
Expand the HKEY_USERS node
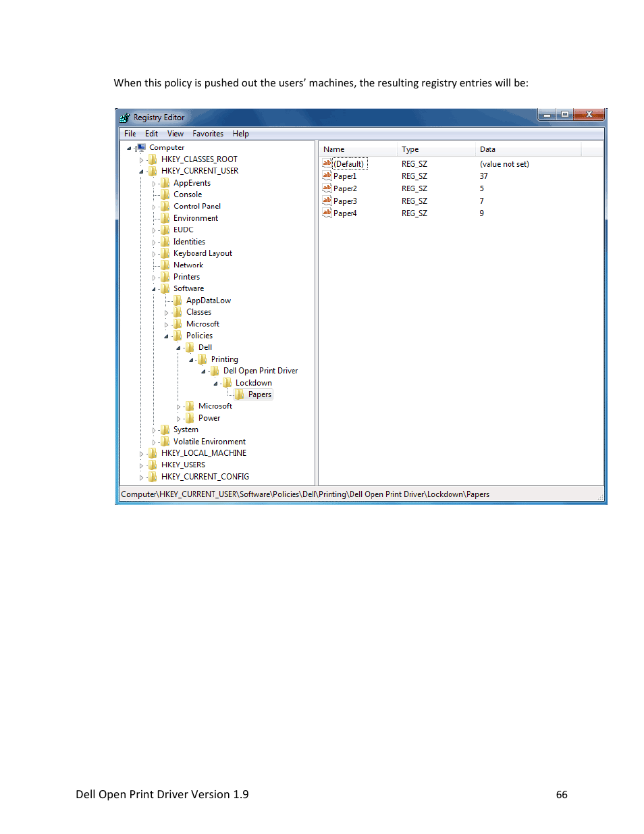141,465
